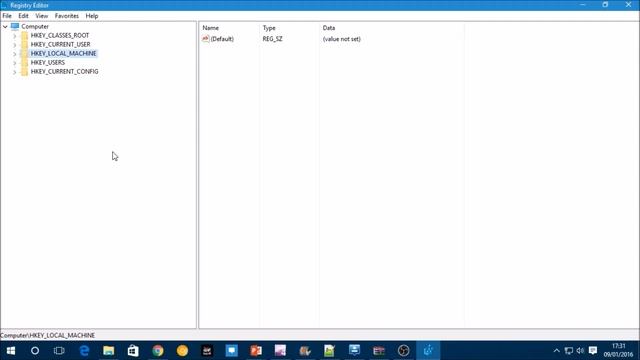Open OBS Studio from taskbar

click(x=403, y=351)
